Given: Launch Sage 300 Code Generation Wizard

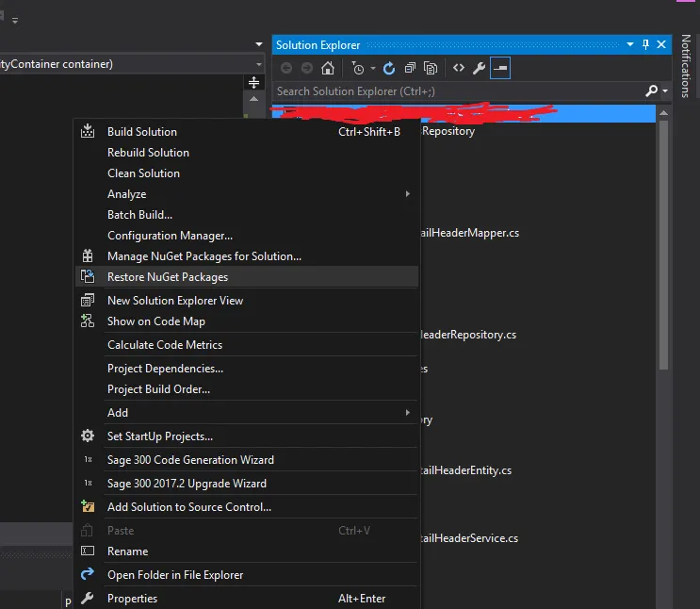Looking at the screenshot, I should coord(247,460).
